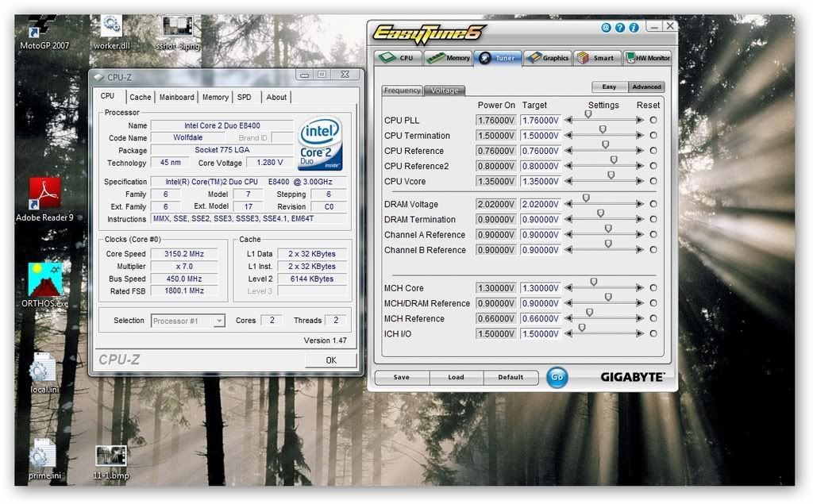Increase CPU Reference2 with right arrow
The width and height of the screenshot is (813, 504).
click(640, 166)
